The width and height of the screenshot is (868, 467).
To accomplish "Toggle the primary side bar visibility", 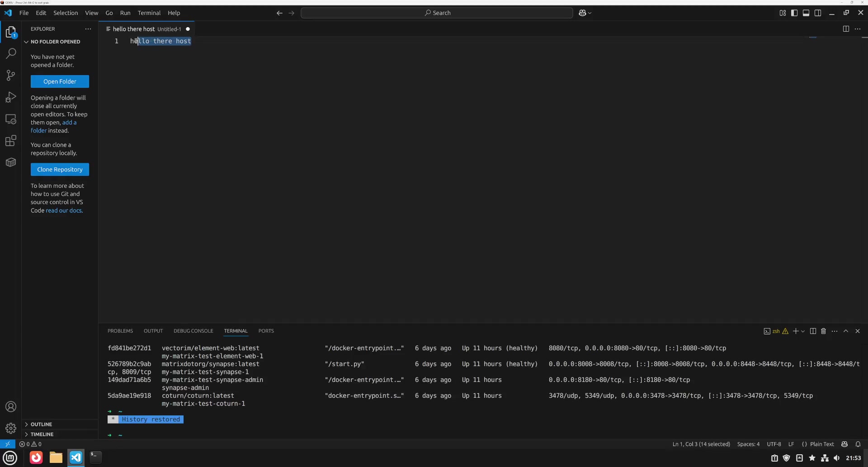I will 794,13.
